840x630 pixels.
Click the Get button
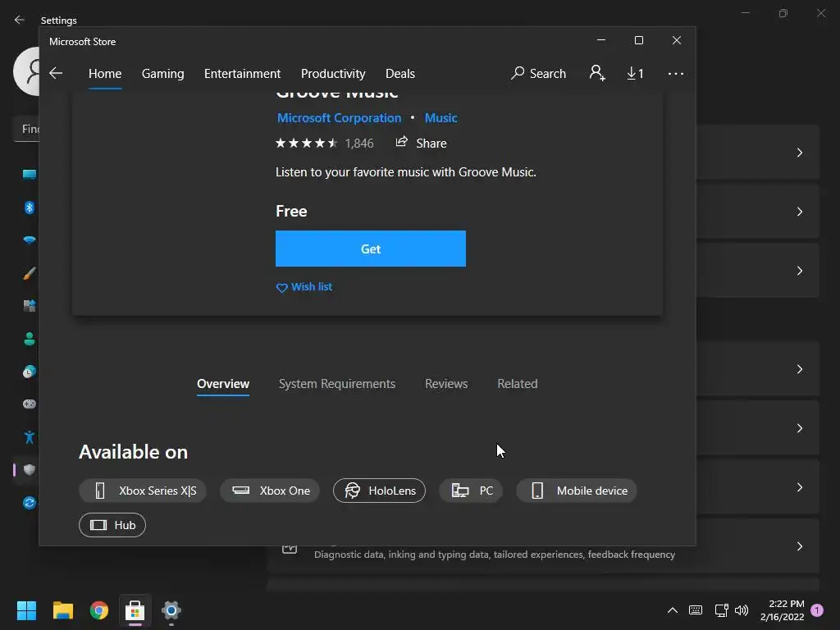(371, 249)
